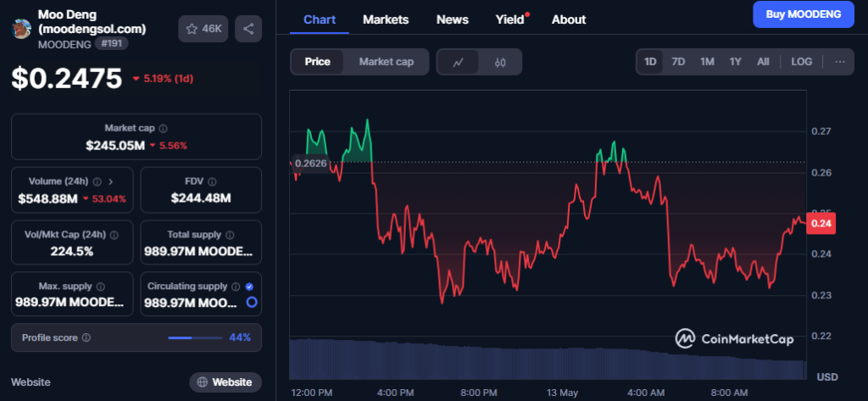Click Vol/Mkt Cap (24h) info icon
Image resolution: width=868 pixels, height=401 pixels.
[114, 235]
